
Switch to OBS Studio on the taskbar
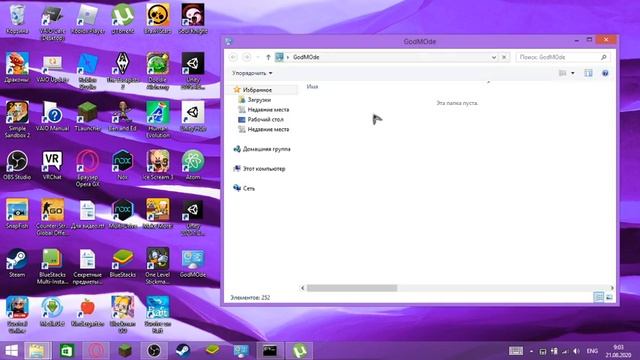(154, 351)
